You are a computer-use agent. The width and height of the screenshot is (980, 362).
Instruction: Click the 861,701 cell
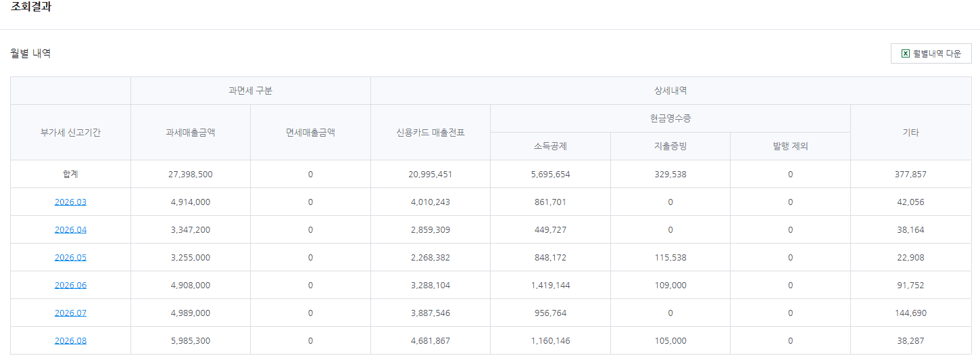pos(550,202)
